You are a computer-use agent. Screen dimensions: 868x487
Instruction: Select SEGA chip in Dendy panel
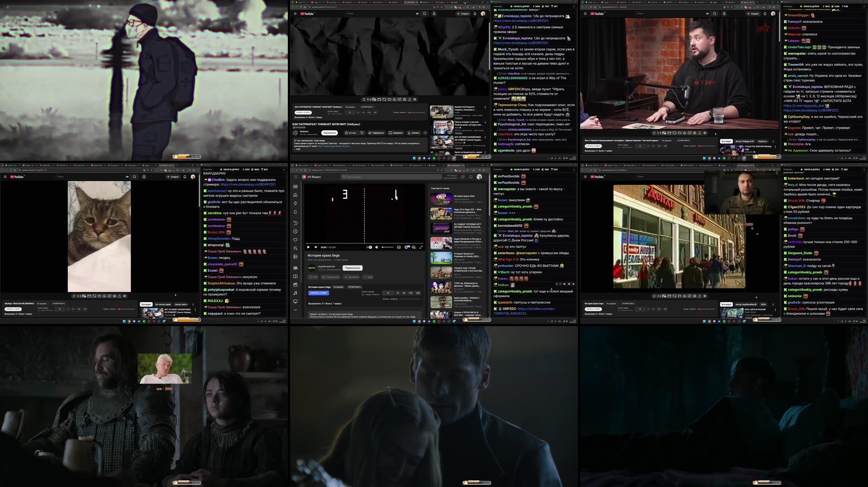point(763,304)
